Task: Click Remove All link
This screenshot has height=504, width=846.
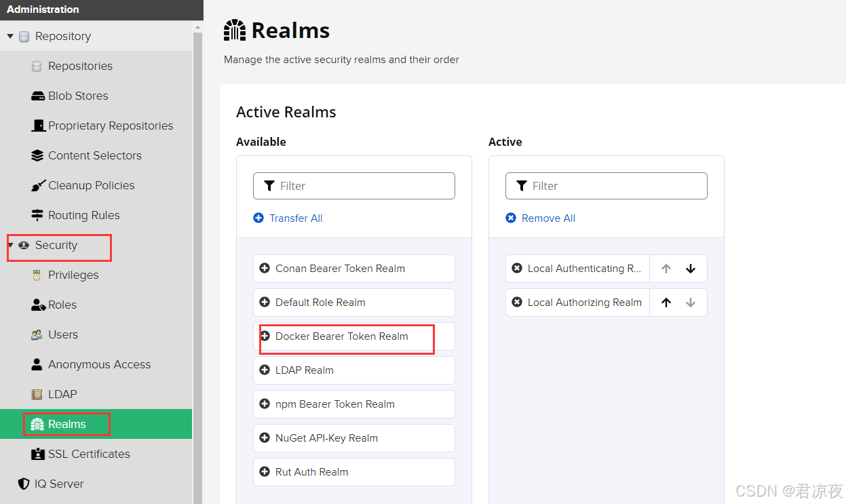Action: [x=547, y=218]
